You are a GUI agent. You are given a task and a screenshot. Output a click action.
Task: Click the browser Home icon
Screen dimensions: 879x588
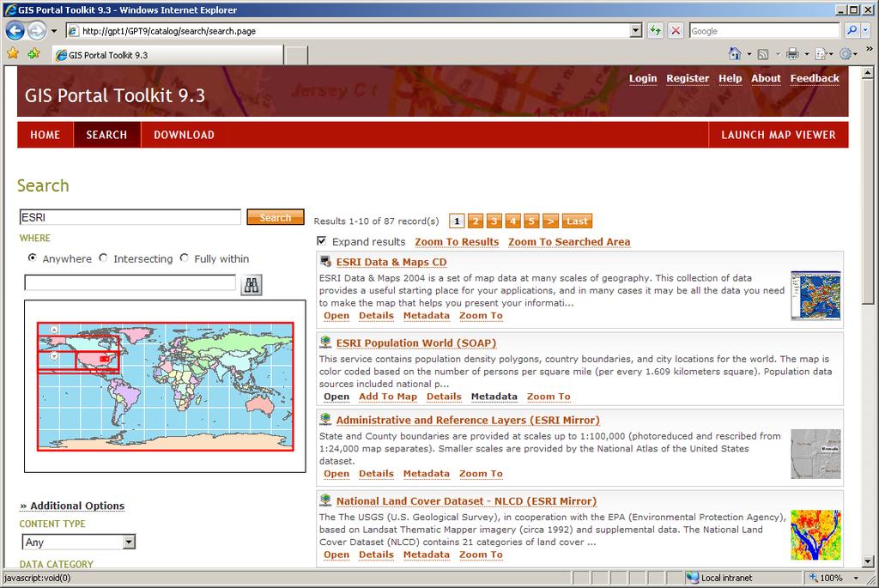735,54
